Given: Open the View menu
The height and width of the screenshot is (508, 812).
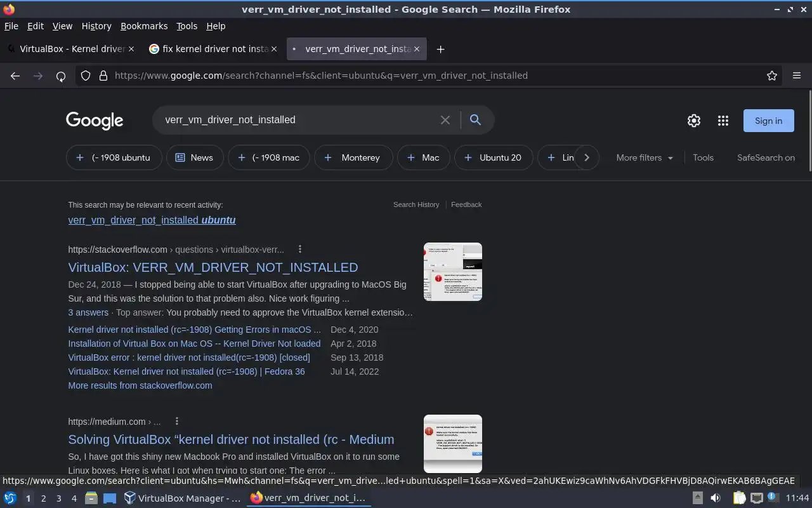Looking at the screenshot, I should [62, 26].
